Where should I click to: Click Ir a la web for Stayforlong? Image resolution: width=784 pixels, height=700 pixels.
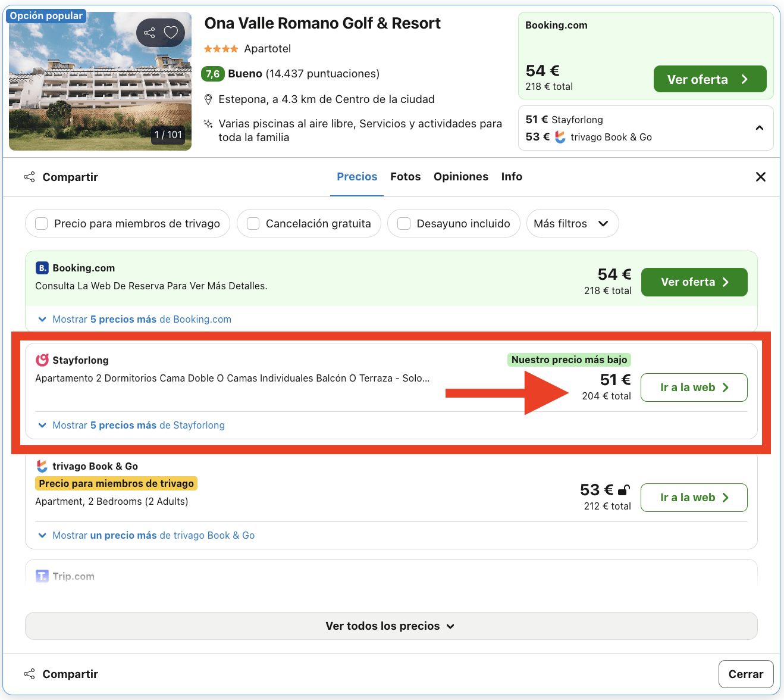(x=694, y=387)
